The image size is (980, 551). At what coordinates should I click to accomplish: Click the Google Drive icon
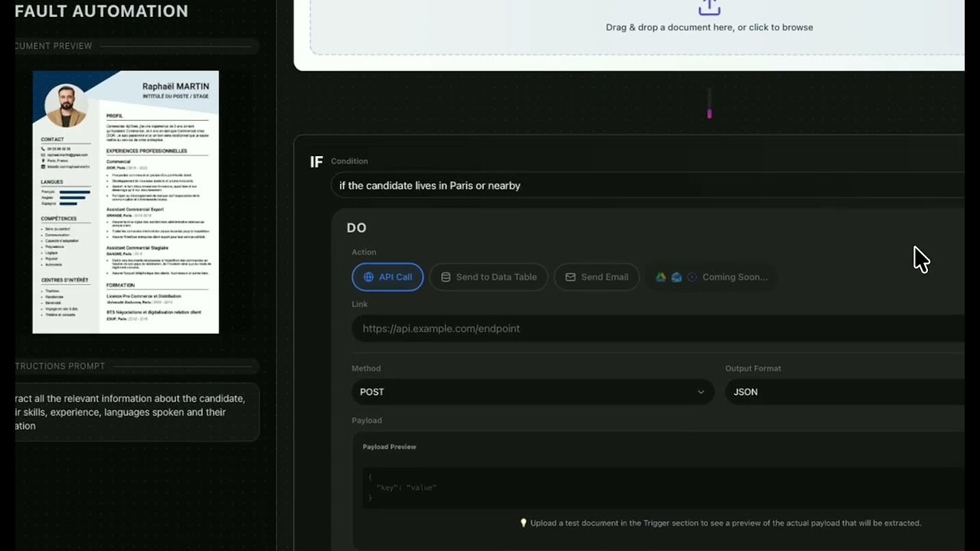pyautogui.click(x=661, y=277)
